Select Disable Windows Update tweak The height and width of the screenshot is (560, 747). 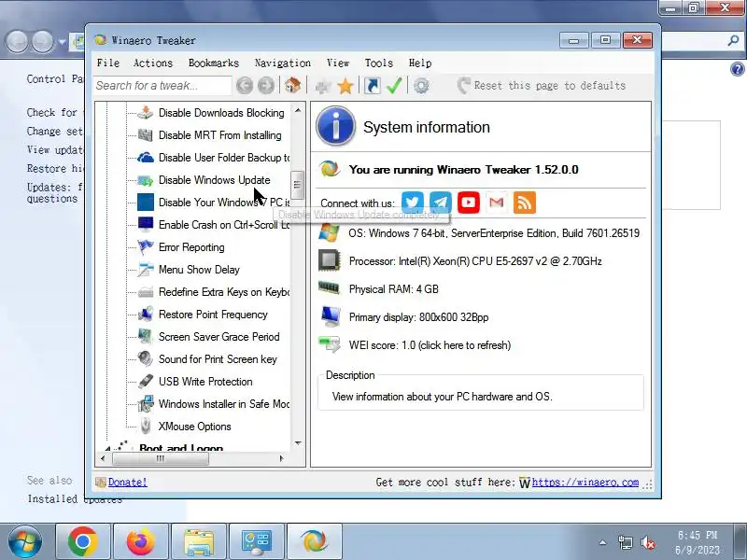215,180
